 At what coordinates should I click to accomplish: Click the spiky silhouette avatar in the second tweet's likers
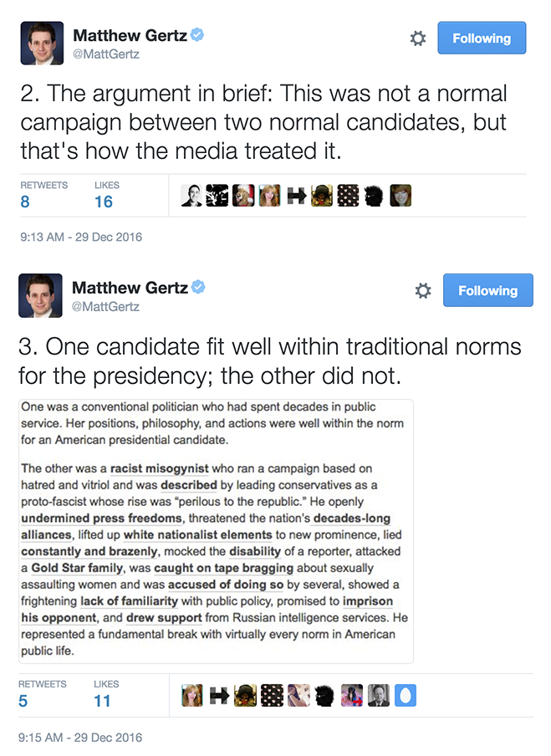324,696
